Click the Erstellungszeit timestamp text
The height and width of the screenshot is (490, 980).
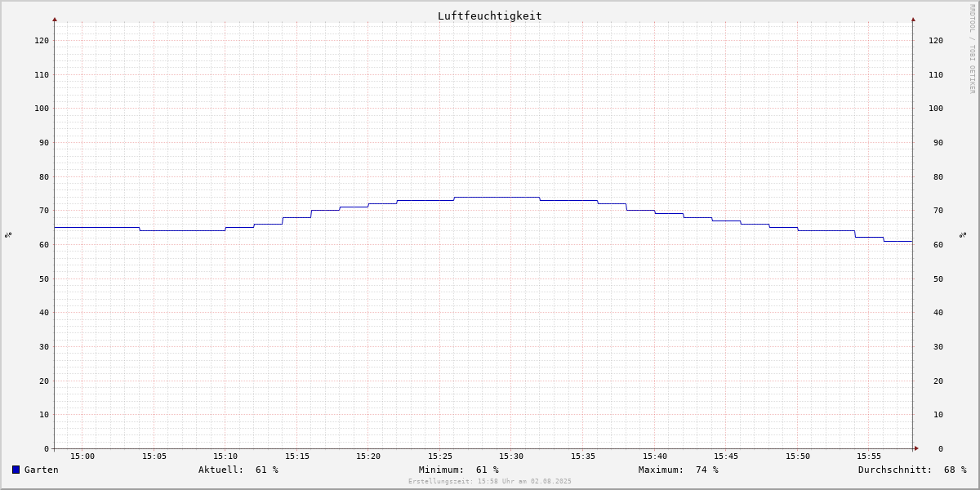coord(490,481)
